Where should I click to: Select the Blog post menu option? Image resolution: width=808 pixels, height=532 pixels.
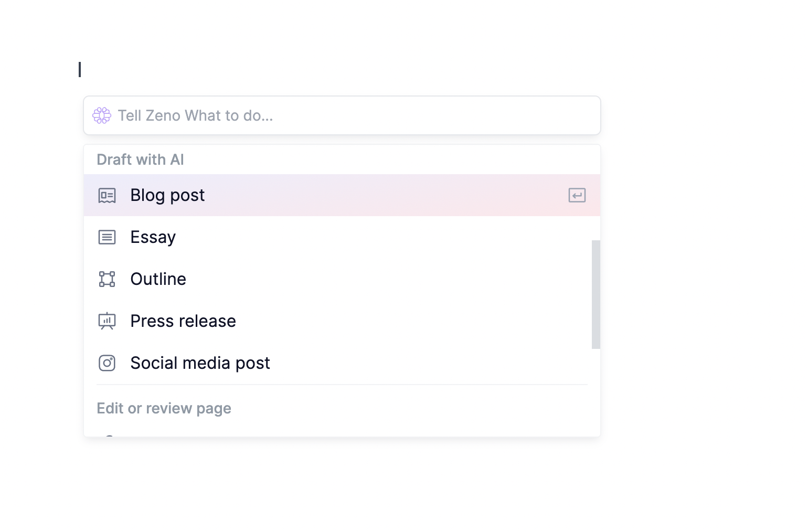coord(342,195)
